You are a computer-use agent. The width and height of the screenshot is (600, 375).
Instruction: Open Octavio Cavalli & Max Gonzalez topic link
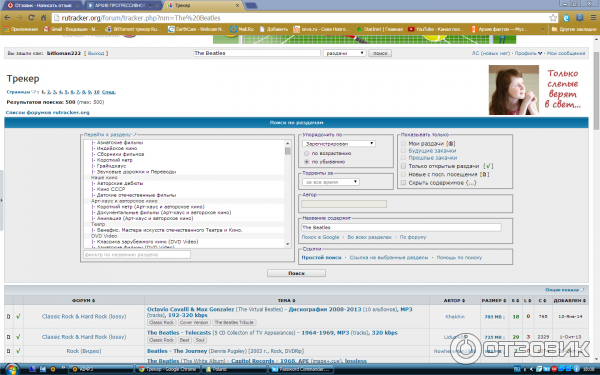click(190, 309)
